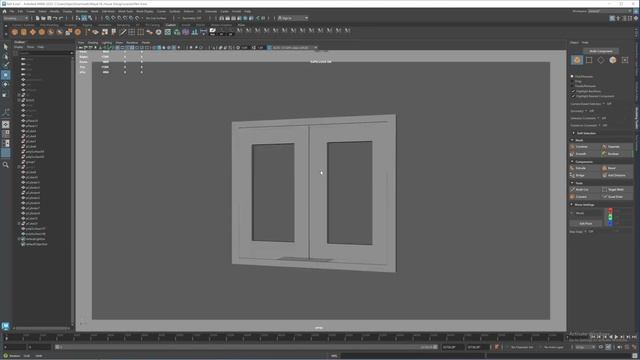Open the Step Snap dropdown
The image size is (640, 360).
click(x=589, y=231)
